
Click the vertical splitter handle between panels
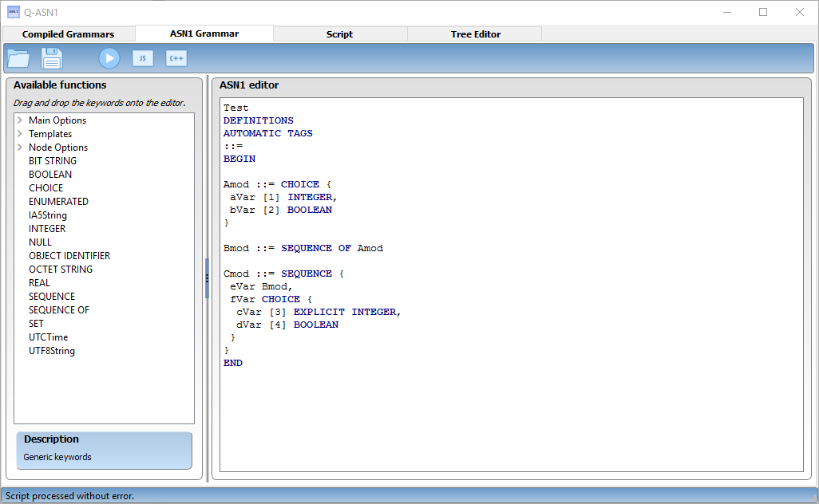coord(207,277)
